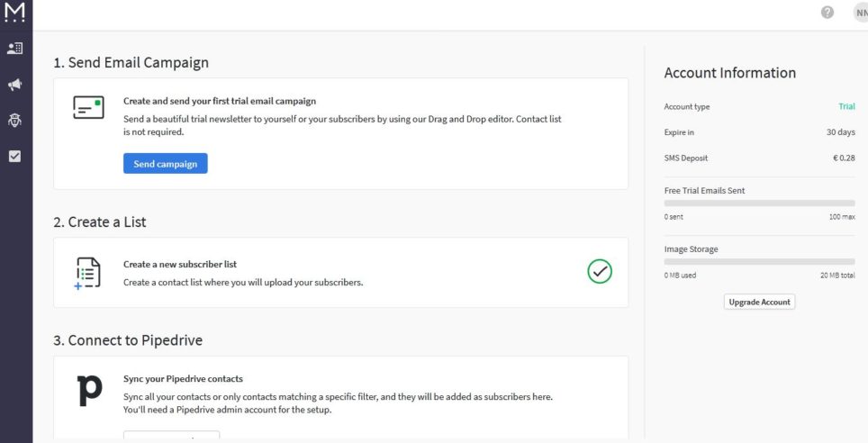
Task: Select Create a new subscriber list title
Action: (x=180, y=264)
